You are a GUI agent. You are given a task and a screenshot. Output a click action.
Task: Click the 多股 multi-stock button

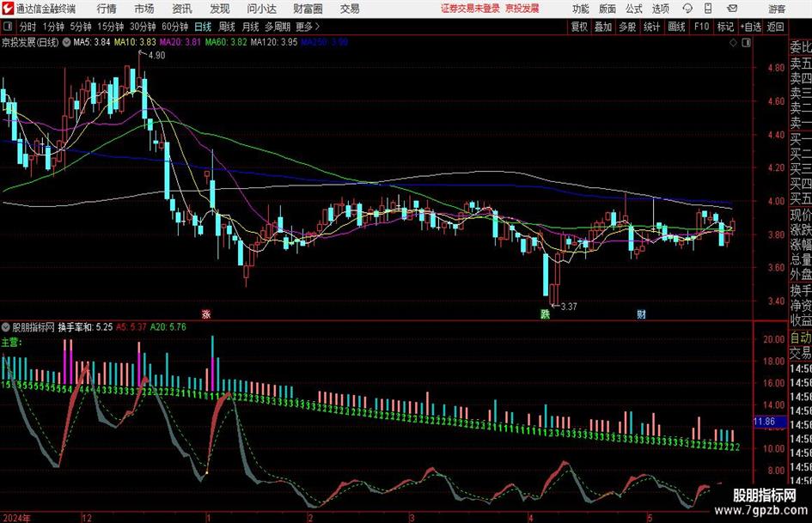[x=627, y=27]
